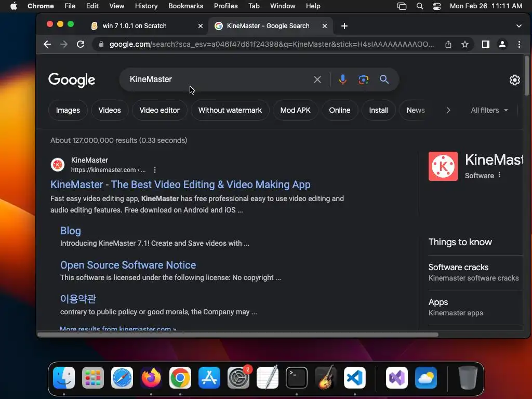The image size is (532, 399).
Task: Open Chrome three-dot menu
Action: click(x=519, y=44)
